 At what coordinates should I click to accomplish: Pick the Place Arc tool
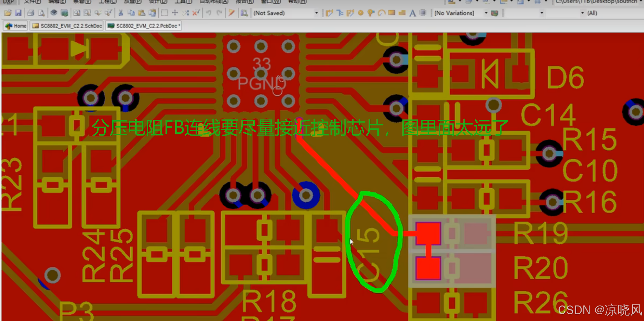[x=381, y=13]
